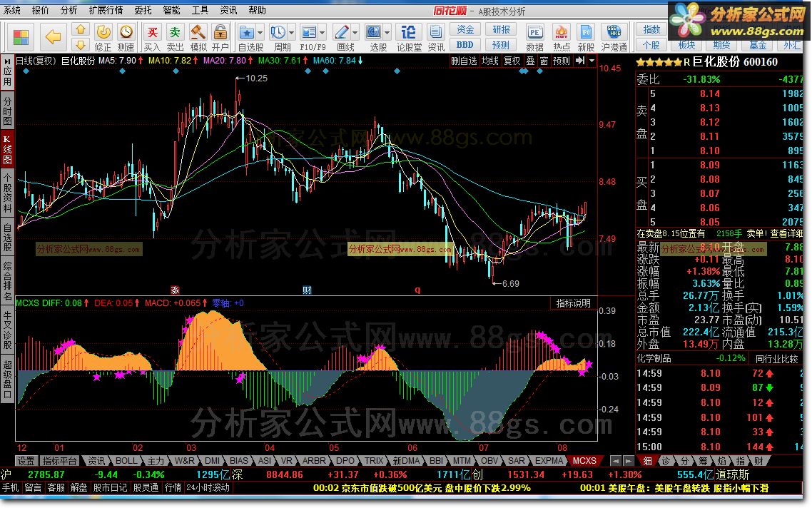Screen dimensions: 812x508
Task: Expand the 画线 dropdown arrow
Action: (x=355, y=33)
